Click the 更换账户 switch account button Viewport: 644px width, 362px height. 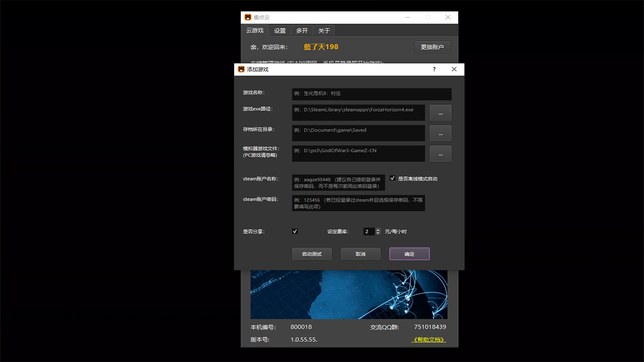click(x=432, y=46)
